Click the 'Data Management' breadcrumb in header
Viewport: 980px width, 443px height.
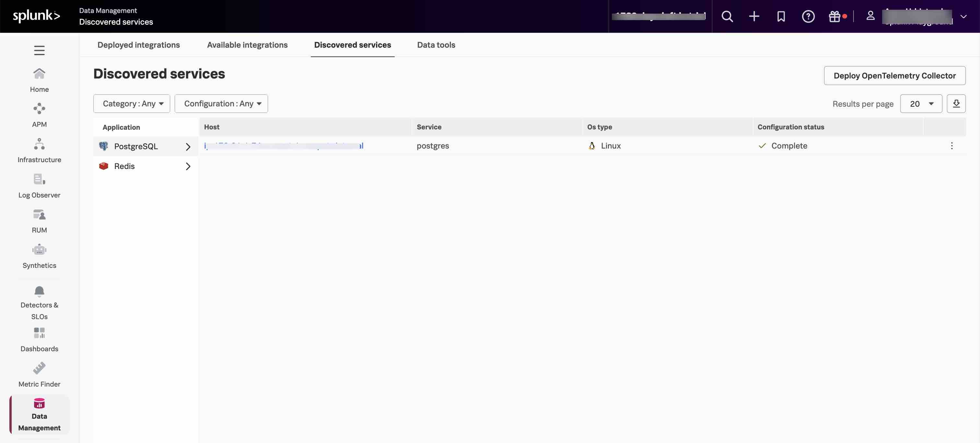pos(108,10)
